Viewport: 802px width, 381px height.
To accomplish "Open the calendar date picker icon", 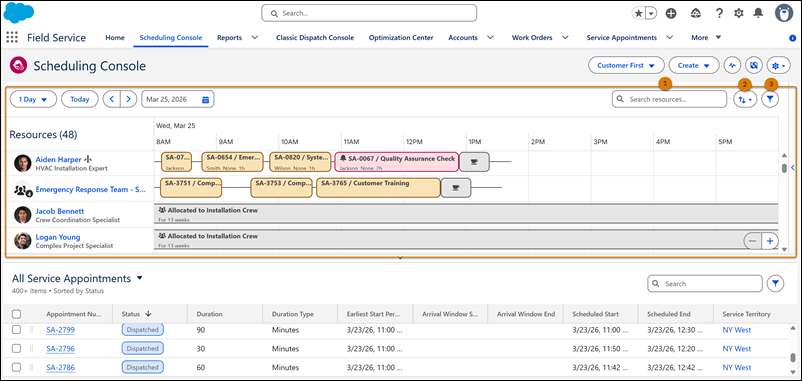I will coord(206,99).
